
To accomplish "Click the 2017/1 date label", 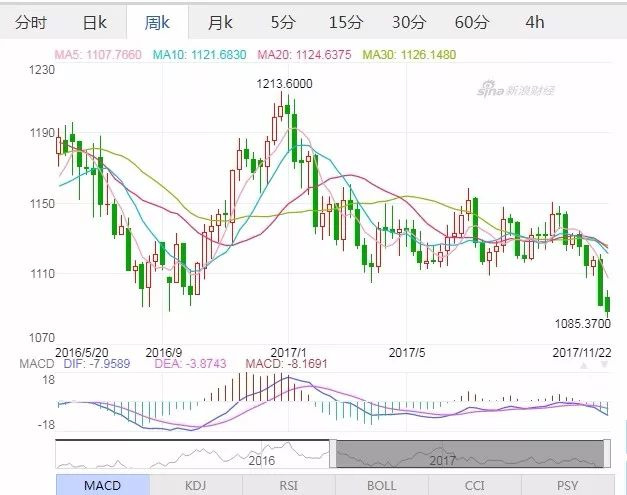I will [288, 352].
